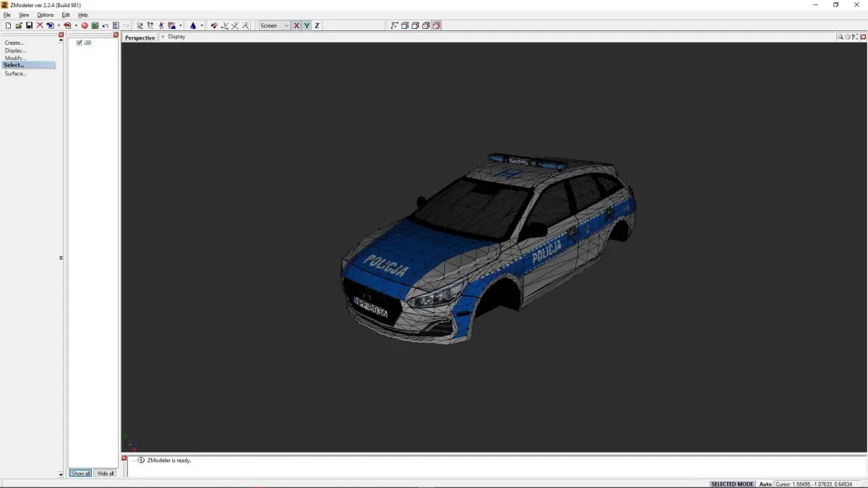Click the second axes helper icon after magnet
Image resolution: width=868 pixels, height=488 pixels.
click(x=235, y=25)
